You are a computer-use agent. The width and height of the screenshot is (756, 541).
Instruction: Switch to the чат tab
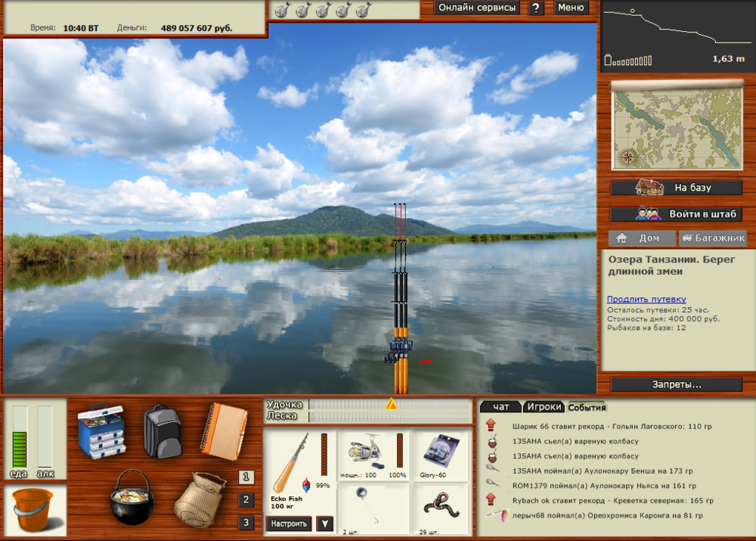click(501, 407)
